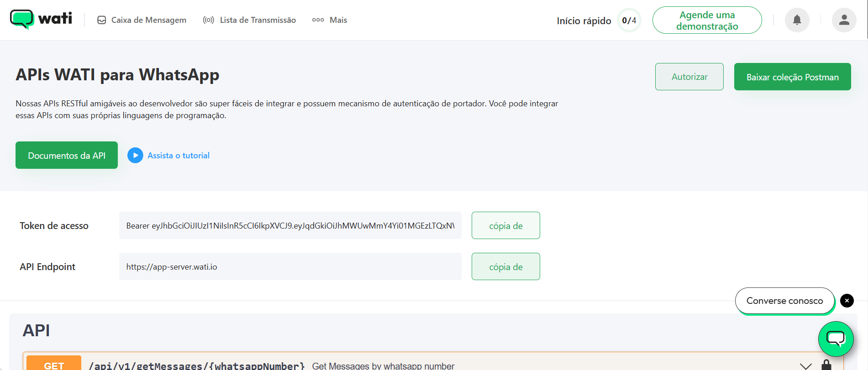
Task: Open Lista de Transmissão
Action: [x=249, y=20]
